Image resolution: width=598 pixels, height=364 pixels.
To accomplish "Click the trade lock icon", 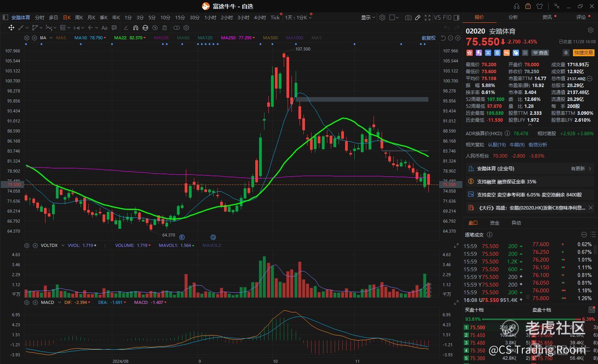I will 528,6.
